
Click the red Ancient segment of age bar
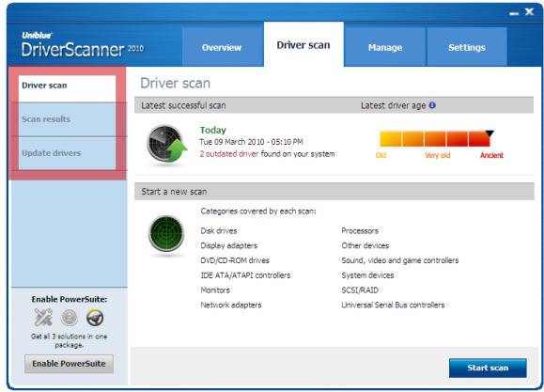[479, 138]
